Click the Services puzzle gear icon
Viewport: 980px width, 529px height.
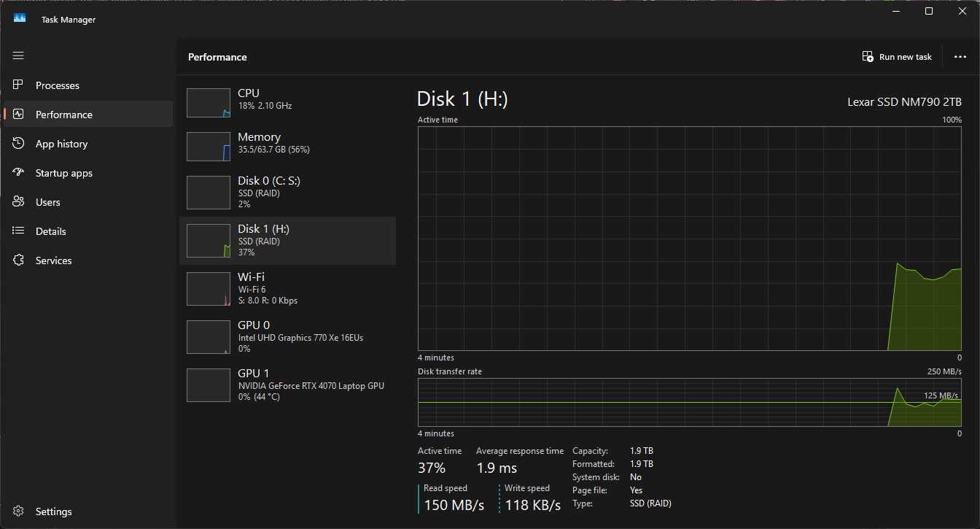click(18, 260)
